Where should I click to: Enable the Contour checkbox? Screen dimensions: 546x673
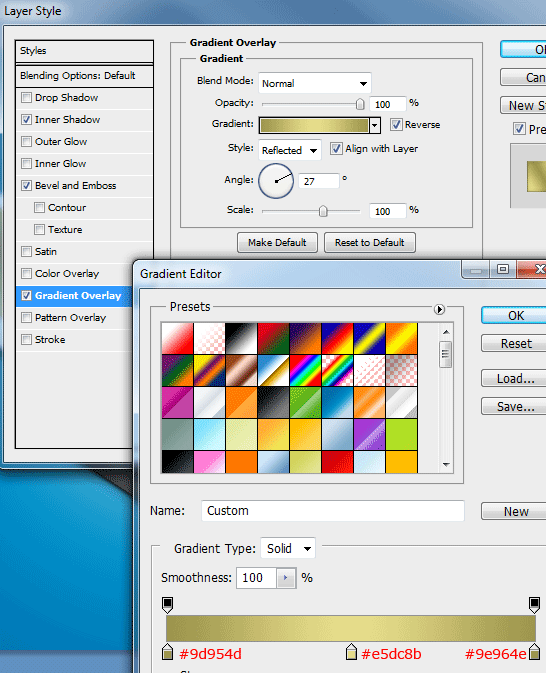coord(39,207)
